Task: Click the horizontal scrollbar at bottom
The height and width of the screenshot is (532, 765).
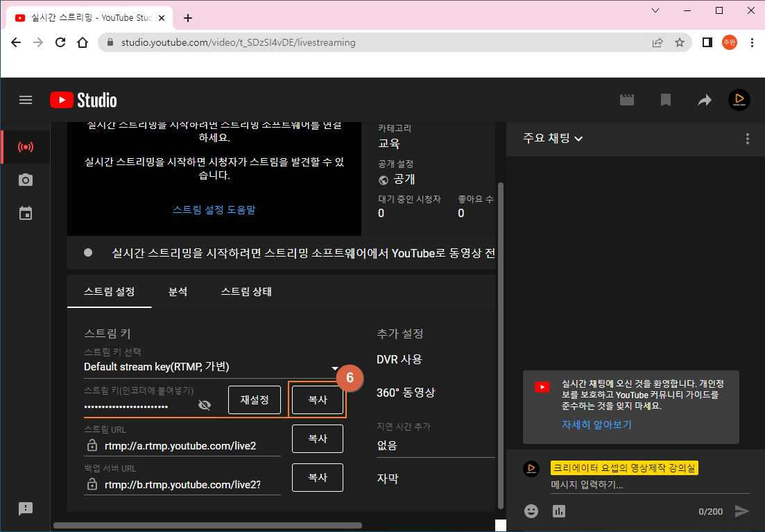Action: (208, 525)
